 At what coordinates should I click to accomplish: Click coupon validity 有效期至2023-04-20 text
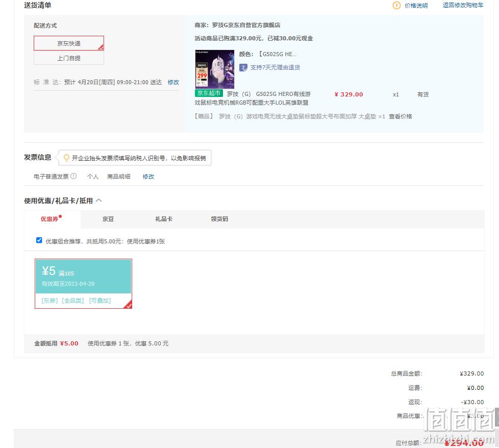tap(68, 284)
